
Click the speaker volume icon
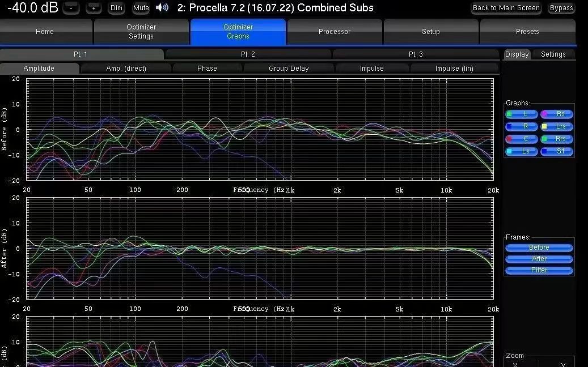tap(162, 8)
